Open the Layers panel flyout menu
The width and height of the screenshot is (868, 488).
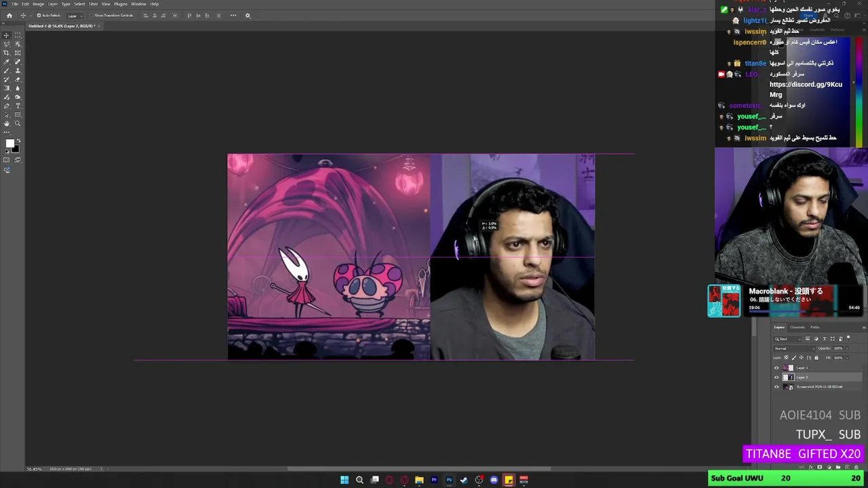click(864, 327)
